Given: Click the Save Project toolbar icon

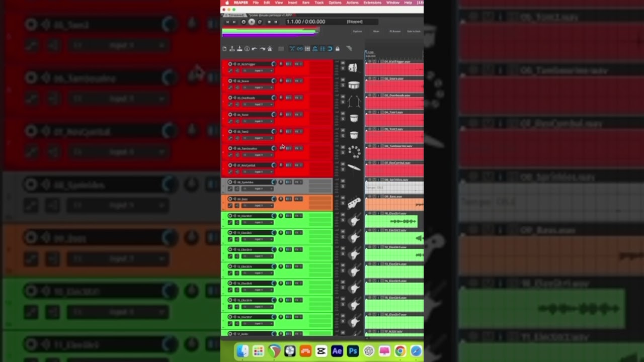Looking at the screenshot, I should [x=239, y=49].
